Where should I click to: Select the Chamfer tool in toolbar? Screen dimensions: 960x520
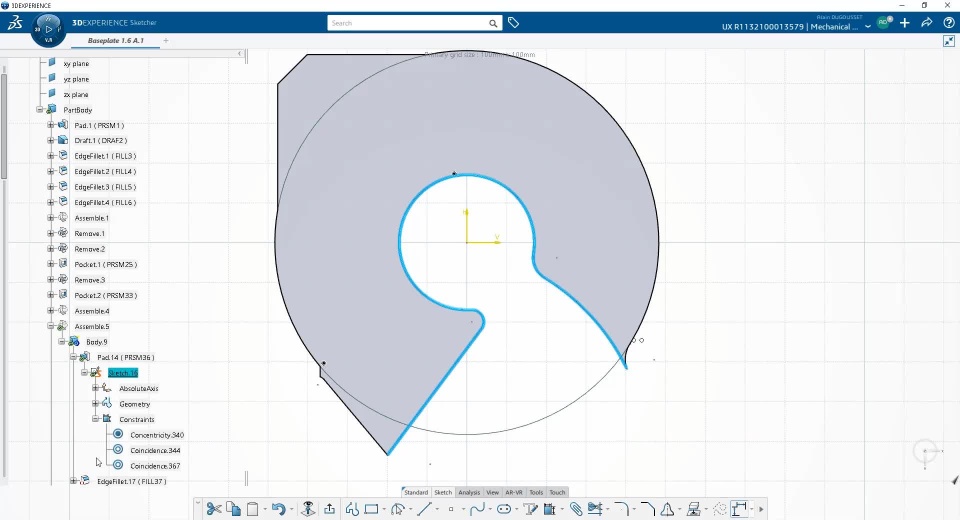[647, 509]
